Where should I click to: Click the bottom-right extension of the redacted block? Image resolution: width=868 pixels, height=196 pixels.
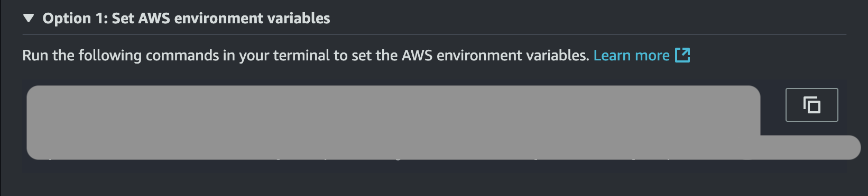coord(810,147)
